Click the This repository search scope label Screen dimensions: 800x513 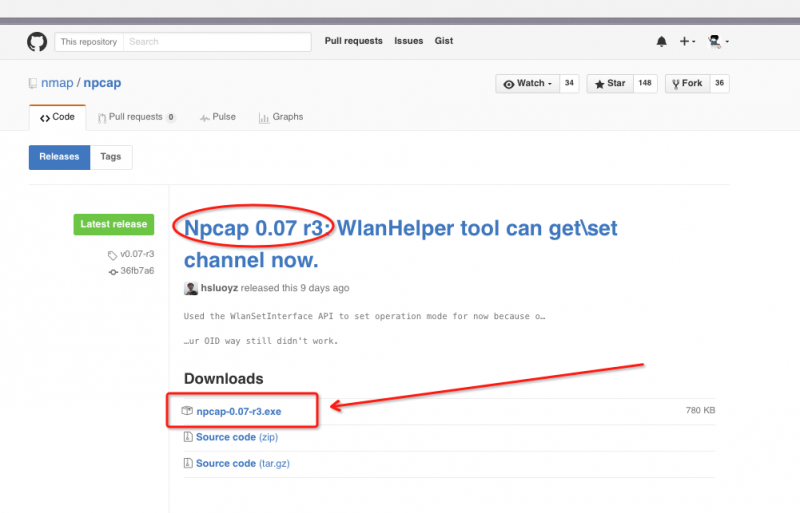(x=89, y=42)
